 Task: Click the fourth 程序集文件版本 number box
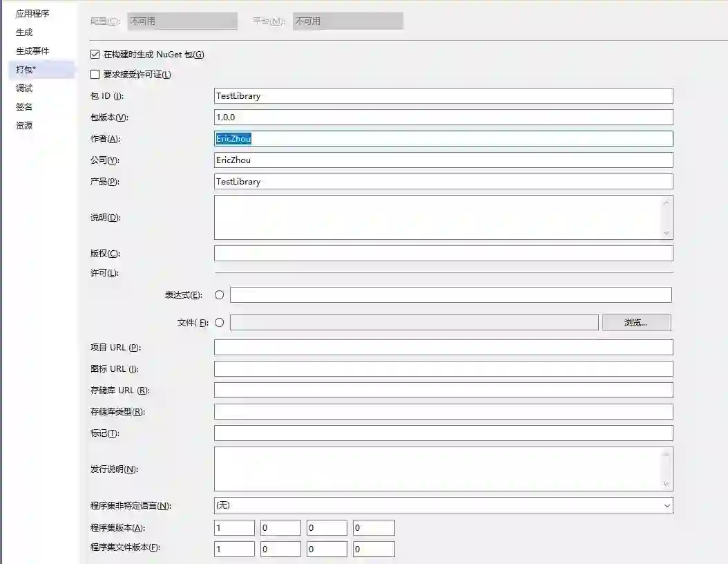point(374,549)
